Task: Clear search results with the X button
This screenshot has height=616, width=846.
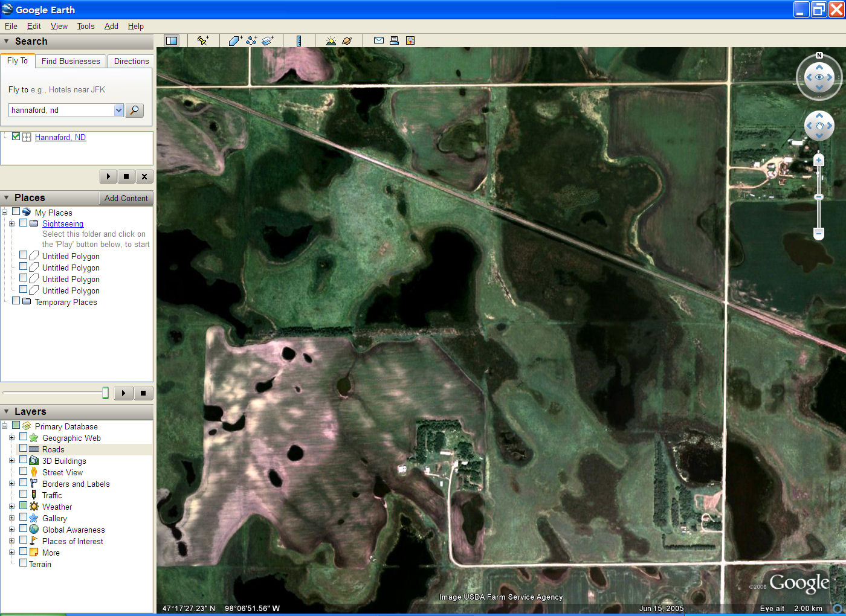Action: click(144, 176)
